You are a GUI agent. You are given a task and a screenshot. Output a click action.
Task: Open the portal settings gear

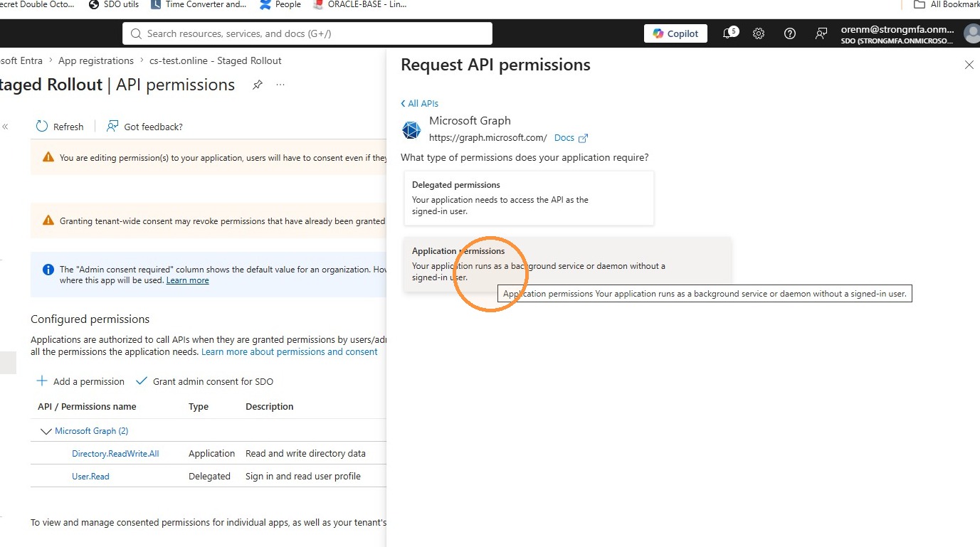[x=759, y=33]
